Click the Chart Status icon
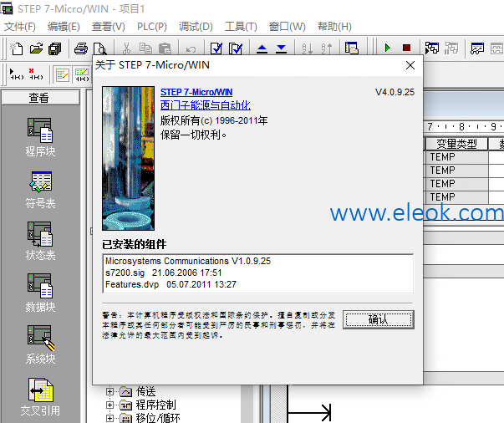504x423 pixels. [x=477, y=48]
